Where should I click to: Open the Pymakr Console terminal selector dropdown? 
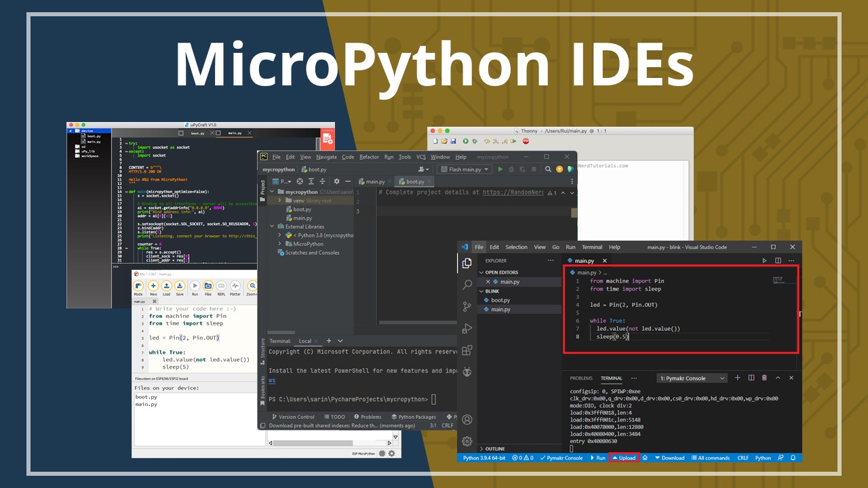coord(722,378)
